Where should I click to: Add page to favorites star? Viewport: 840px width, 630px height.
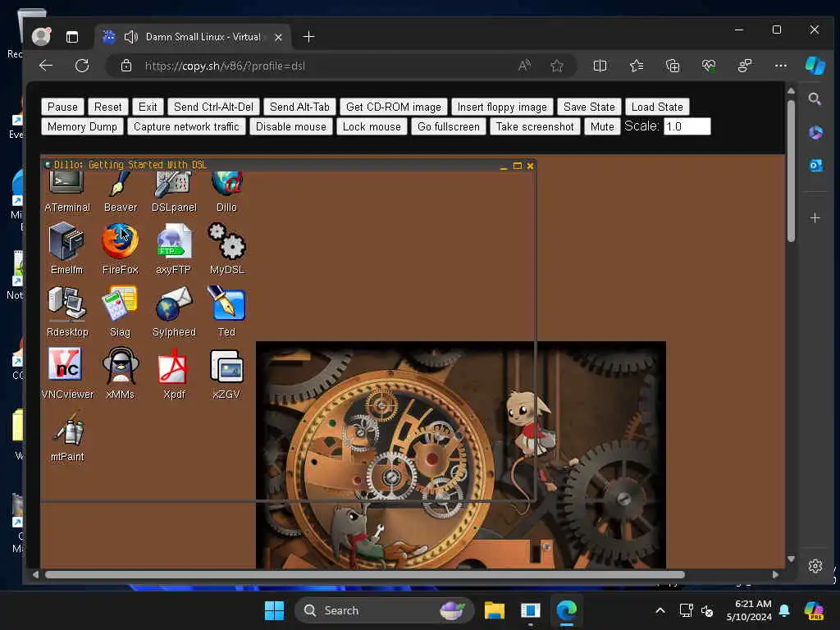click(x=557, y=66)
